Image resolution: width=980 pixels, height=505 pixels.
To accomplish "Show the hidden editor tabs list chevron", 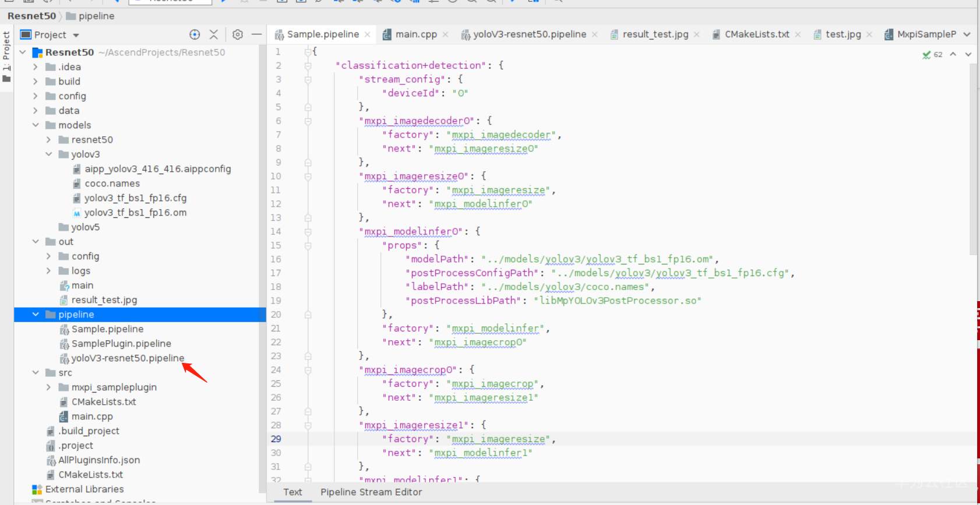I will (967, 34).
